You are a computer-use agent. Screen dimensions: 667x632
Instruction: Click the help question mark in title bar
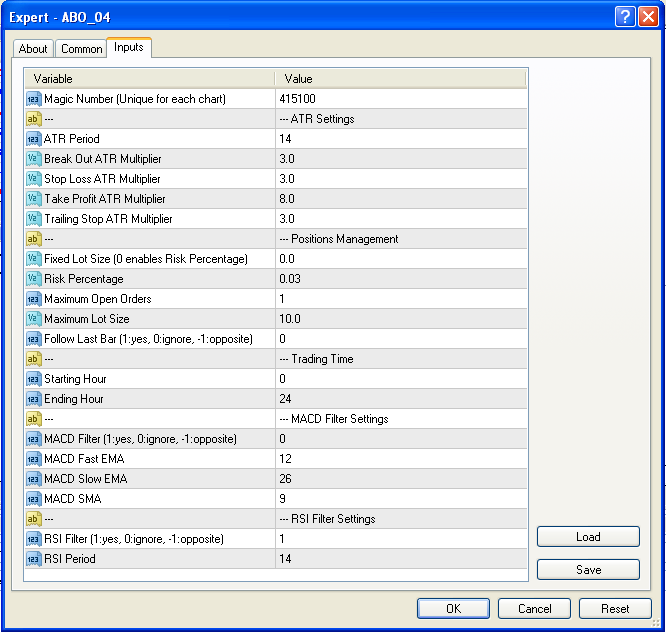[625, 17]
